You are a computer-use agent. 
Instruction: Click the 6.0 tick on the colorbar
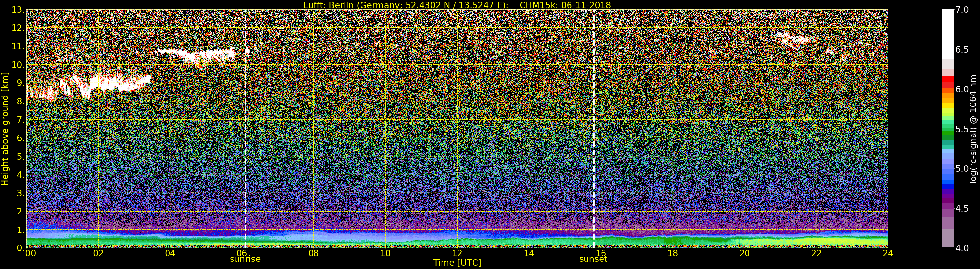(x=962, y=89)
